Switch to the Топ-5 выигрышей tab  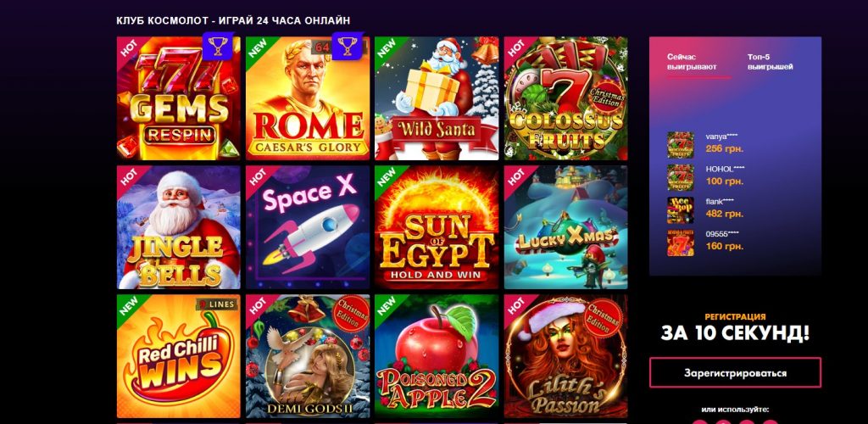pos(770,62)
